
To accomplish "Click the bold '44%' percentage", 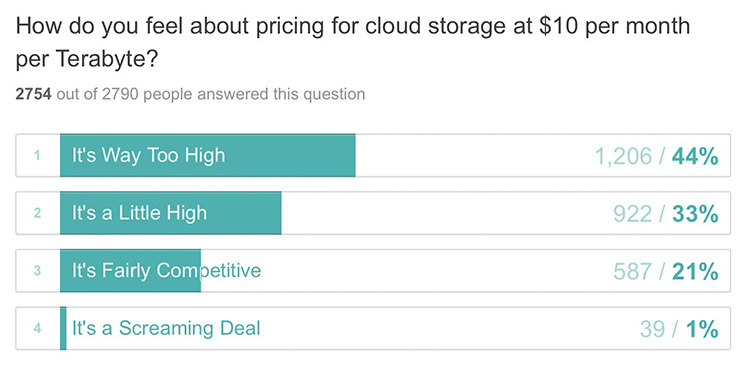I will click(695, 156).
